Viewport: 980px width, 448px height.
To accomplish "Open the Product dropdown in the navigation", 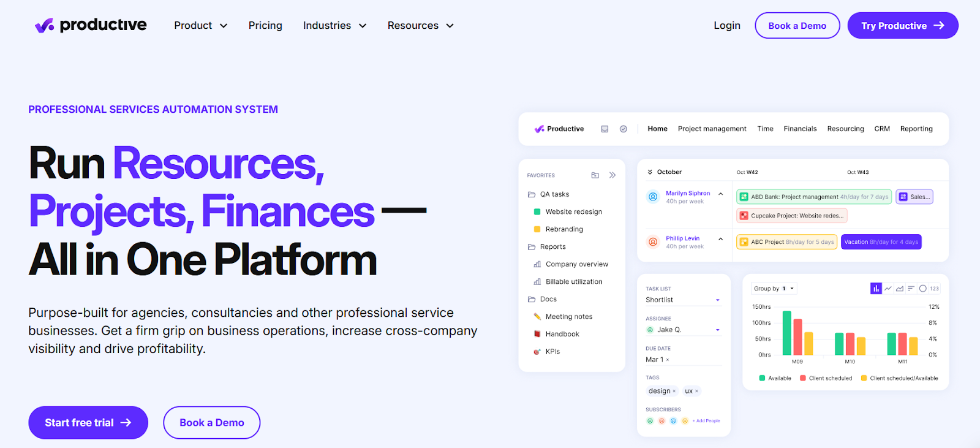I will click(x=200, y=26).
